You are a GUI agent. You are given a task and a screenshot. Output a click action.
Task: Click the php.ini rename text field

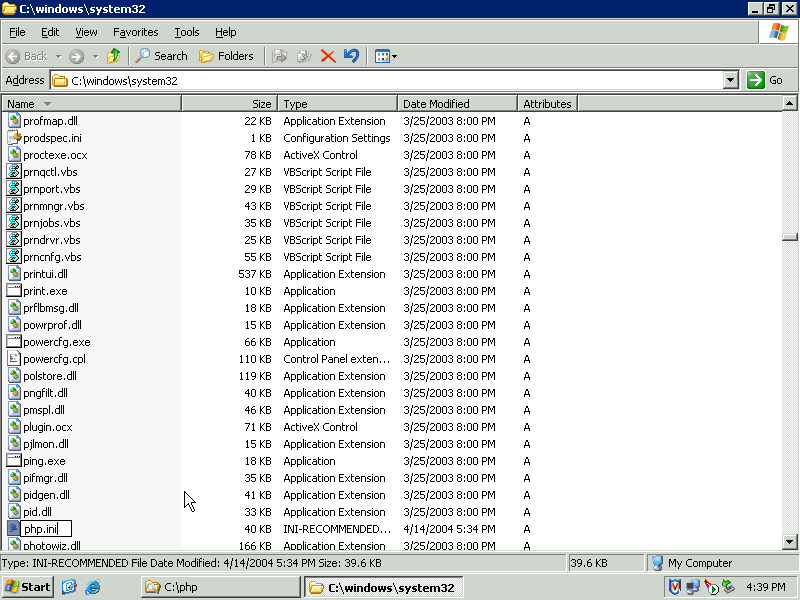[46, 529]
